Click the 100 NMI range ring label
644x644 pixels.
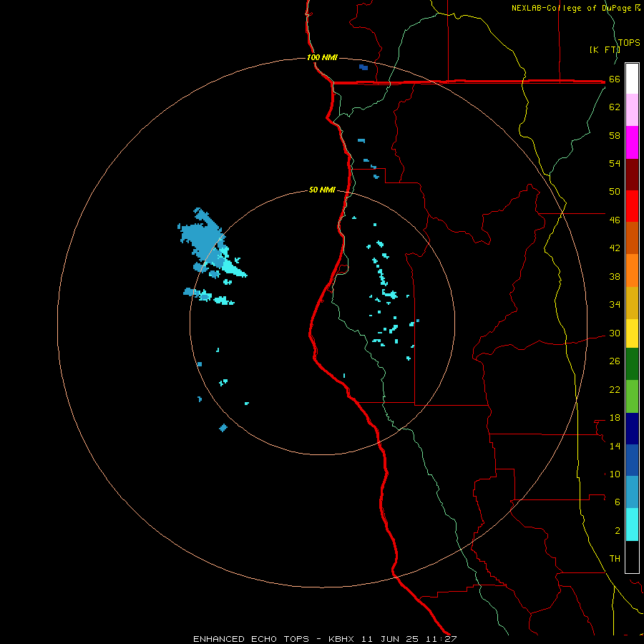pos(322,57)
